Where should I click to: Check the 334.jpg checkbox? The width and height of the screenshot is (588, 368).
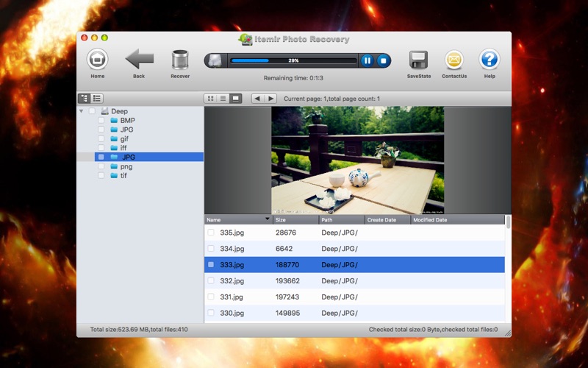[211, 249]
